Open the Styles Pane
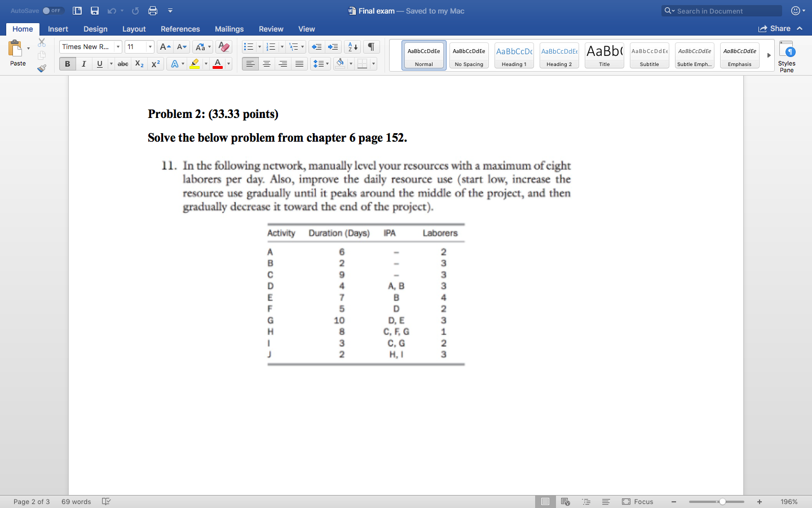The height and width of the screenshot is (508, 812). tap(787, 56)
